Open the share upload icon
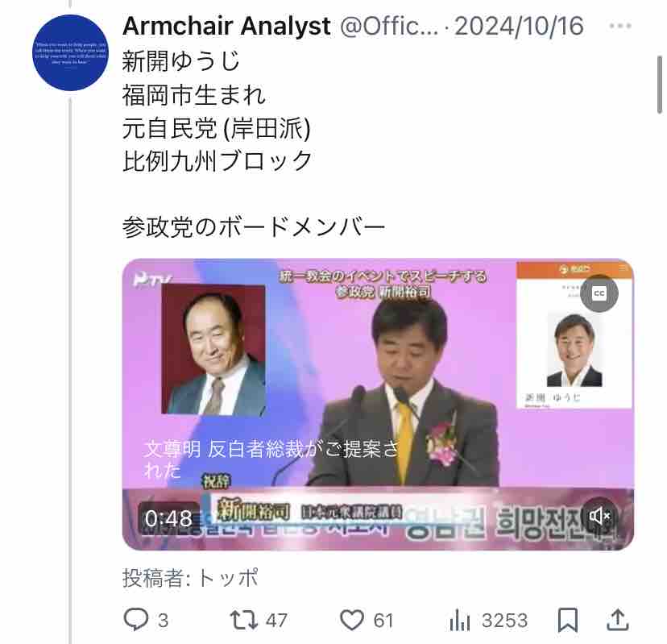This screenshot has height=644, width=667. (x=618, y=620)
